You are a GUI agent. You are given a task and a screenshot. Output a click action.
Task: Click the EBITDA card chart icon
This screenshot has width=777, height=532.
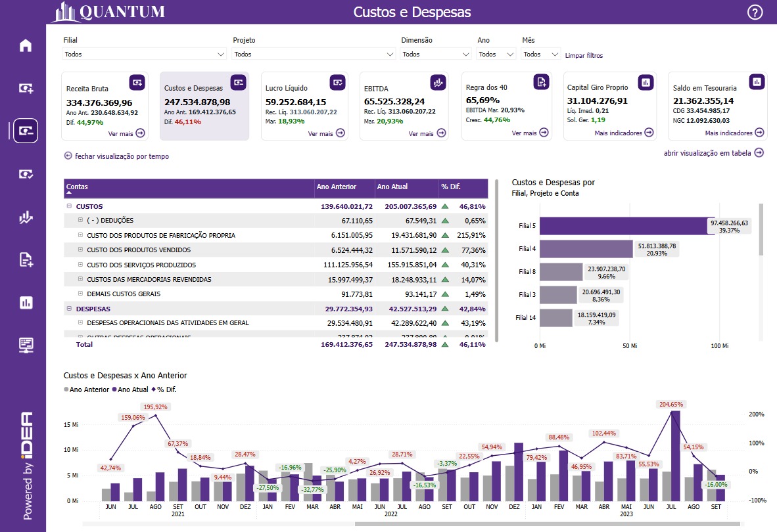(x=438, y=82)
